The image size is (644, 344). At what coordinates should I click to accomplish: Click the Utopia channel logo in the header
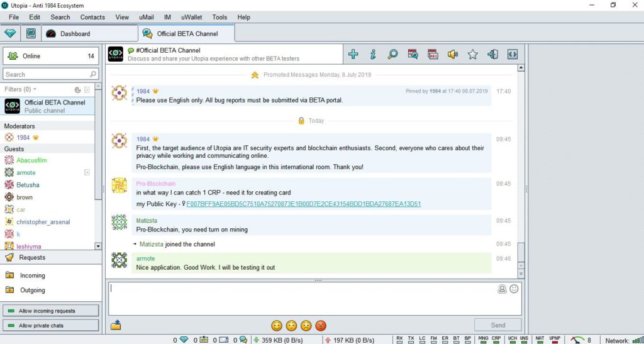pyautogui.click(x=116, y=54)
